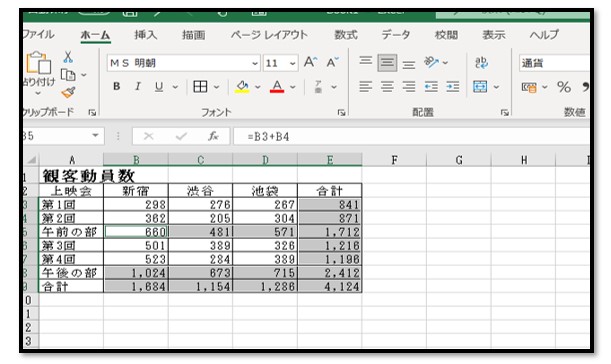The height and width of the screenshot is (364, 611).
Task: Increase indent icon
Action: pos(452,87)
